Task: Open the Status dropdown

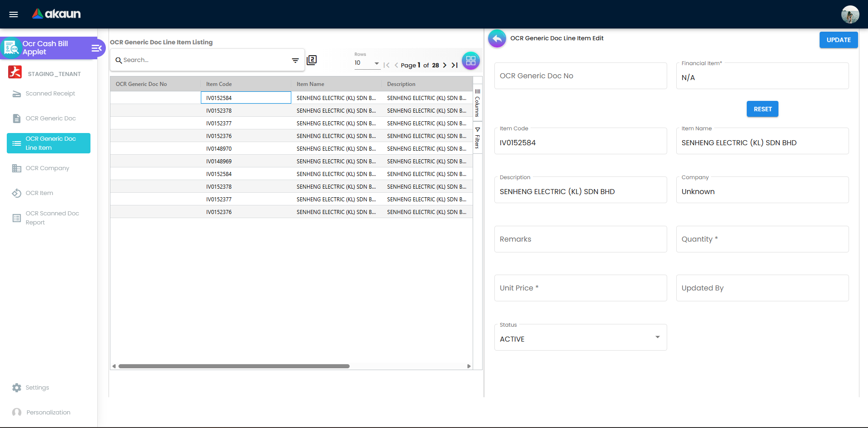Action: pyautogui.click(x=581, y=338)
